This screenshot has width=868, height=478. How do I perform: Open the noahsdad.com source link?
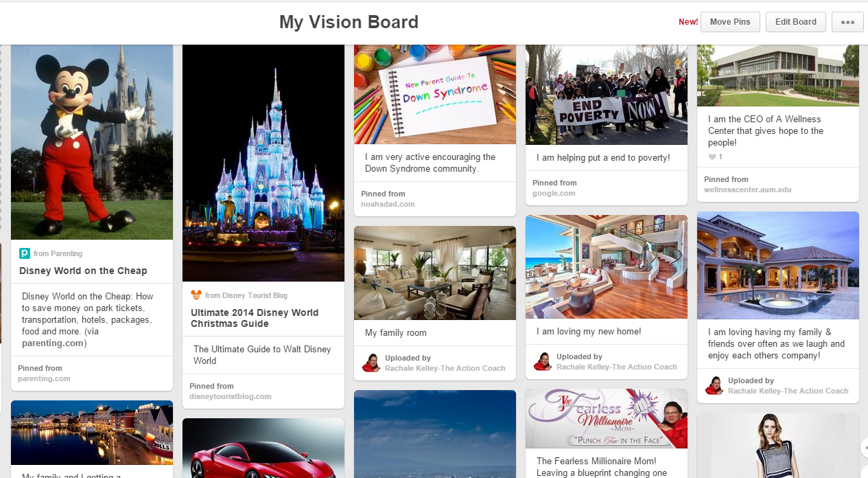coord(388,204)
